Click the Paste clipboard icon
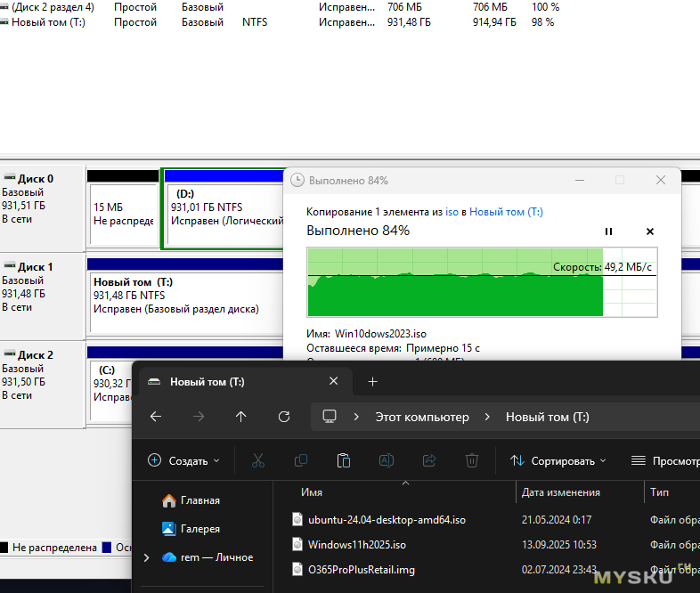 pyautogui.click(x=344, y=460)
